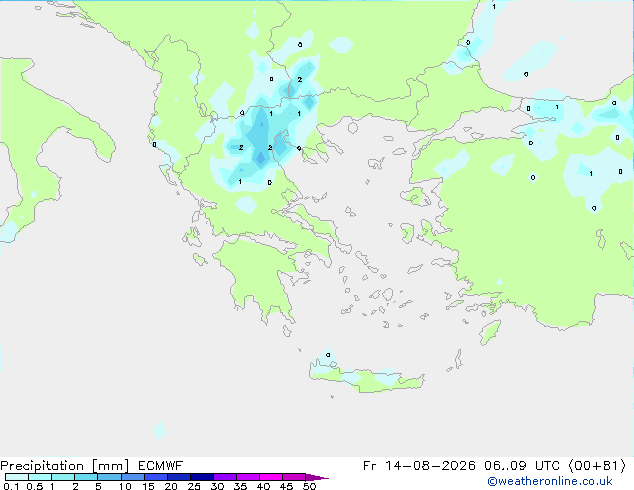
Task: Click the '06..09 UTC' time range text
Action: [x=522, y=466]
